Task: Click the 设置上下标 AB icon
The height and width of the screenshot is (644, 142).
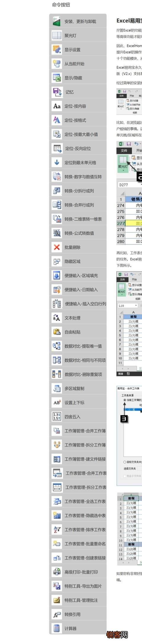Action: pyautogui.click(x=57, y=403)
